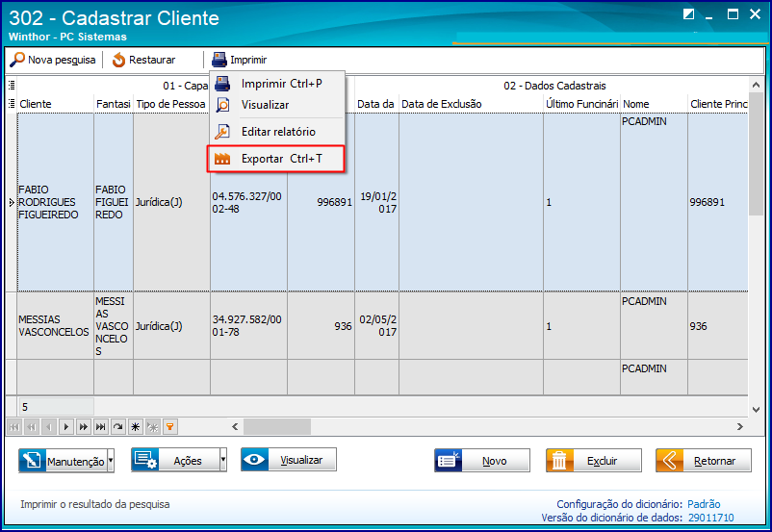Click the Novo button
772x532 pixels.
482,461
